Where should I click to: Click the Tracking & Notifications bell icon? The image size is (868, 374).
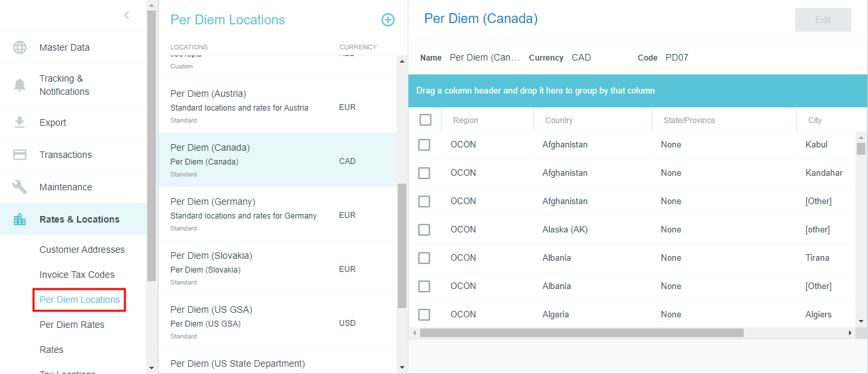tap(20, 85)
